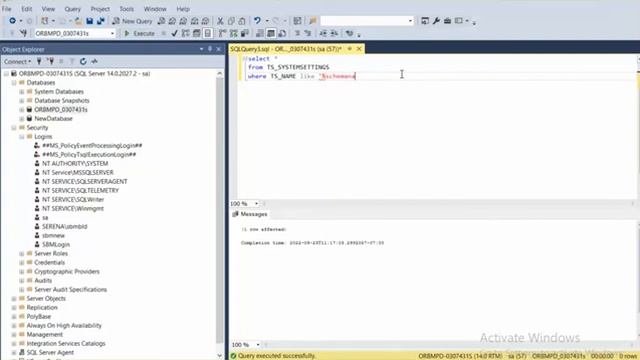Open the query editor 100 % zoom dropdown
Viewport: 640px width, 360px height.
click(x=256, y=204)
